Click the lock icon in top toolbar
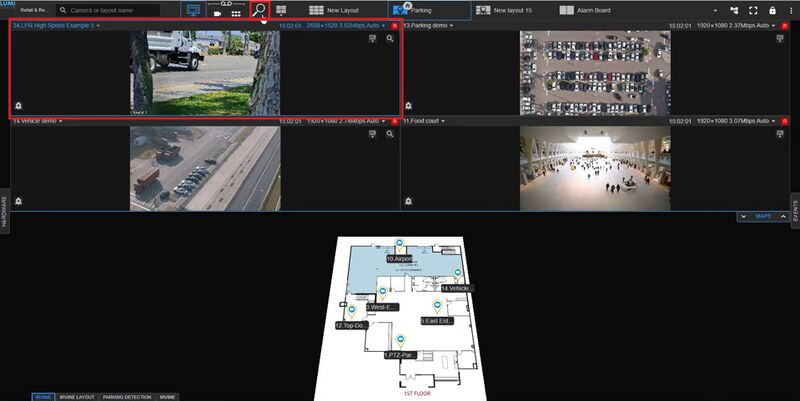Screen dimensions: 800x401 click(772, 10)
